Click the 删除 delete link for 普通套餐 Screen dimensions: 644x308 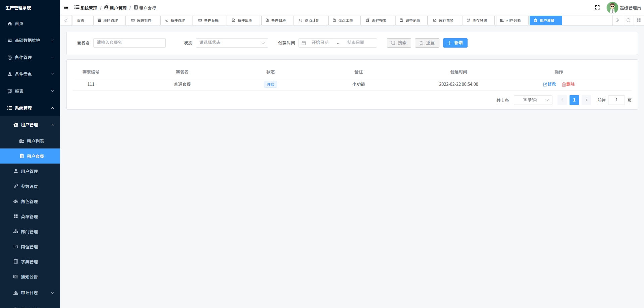point(569,84)
